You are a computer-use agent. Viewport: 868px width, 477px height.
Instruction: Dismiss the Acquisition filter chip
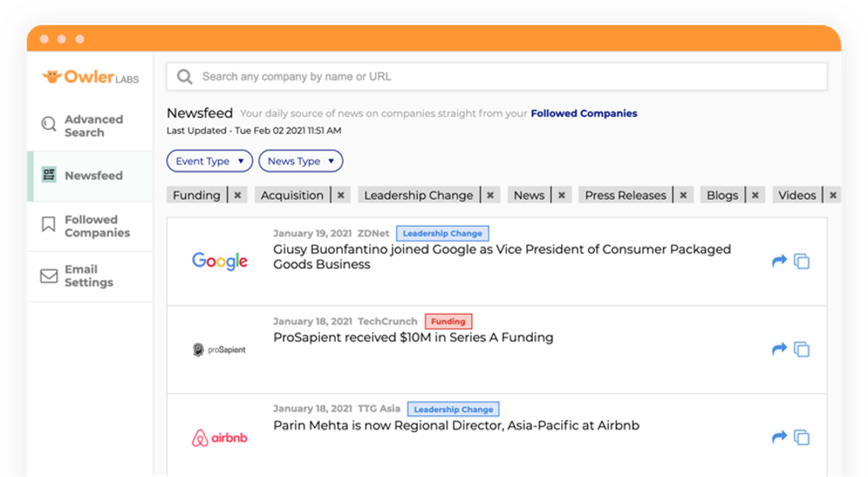point(341,195)
